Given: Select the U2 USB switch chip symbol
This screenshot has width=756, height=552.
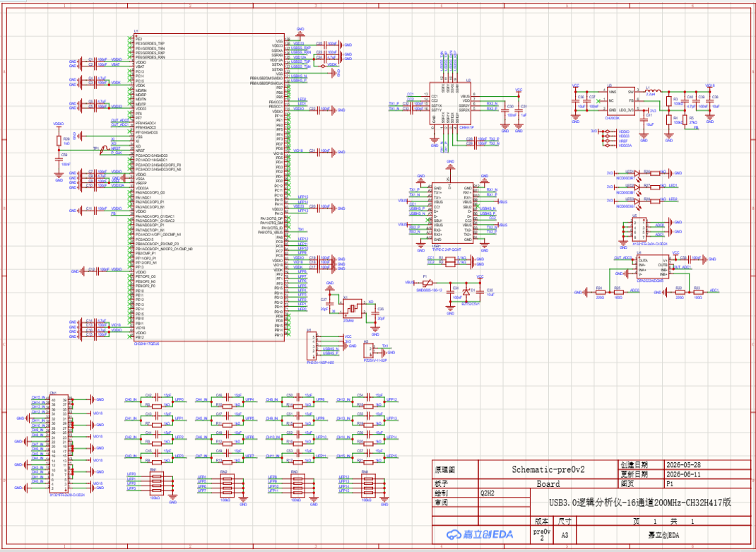Looking at the screenshot, I should [x=450, y=104].
